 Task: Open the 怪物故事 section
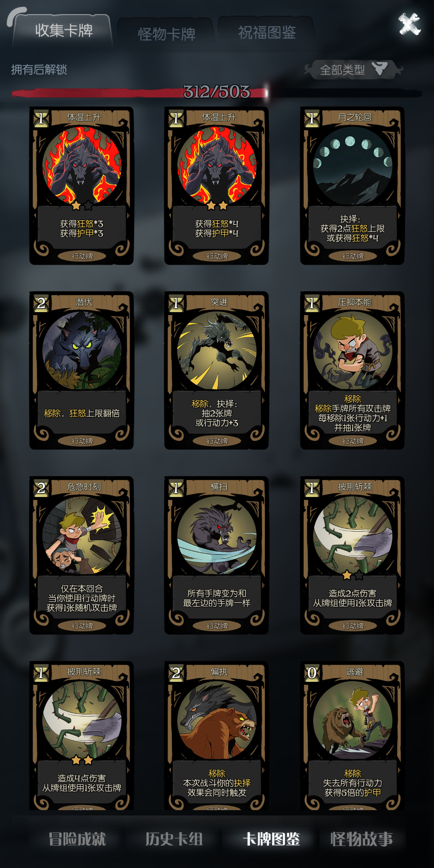tap(361, 839)
